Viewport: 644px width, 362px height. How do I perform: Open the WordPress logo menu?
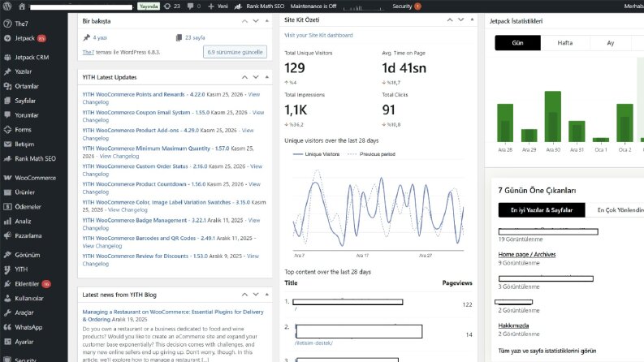point(7,6)
